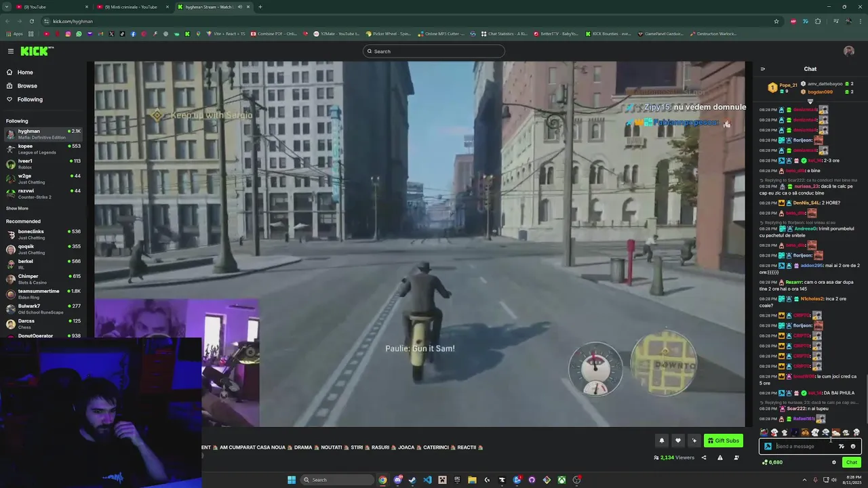Click the kick.com/hyghman address bar
Image resolution: width=868 pixels, height=488 pixels.
tap(73, 21)
